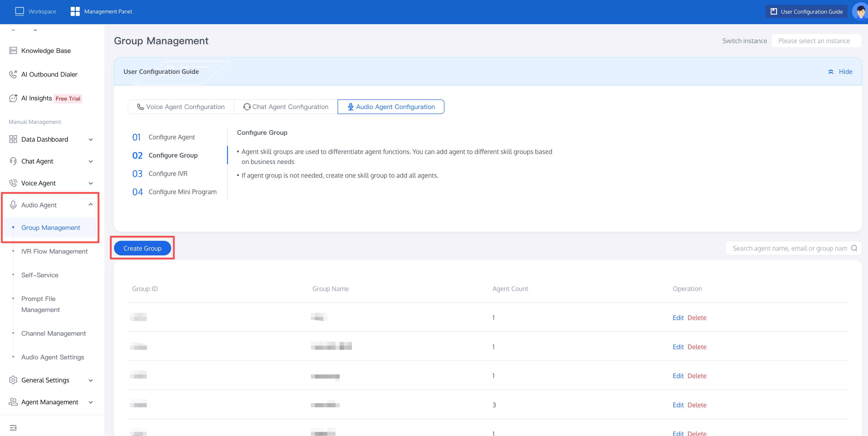Click the Workspace monitor icon
The height and width of the screenshot is (436, 868).
(20, 11)
